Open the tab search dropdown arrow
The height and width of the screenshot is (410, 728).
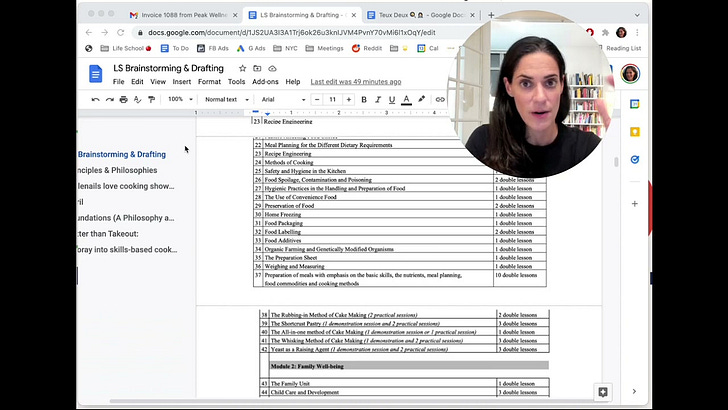637,15
